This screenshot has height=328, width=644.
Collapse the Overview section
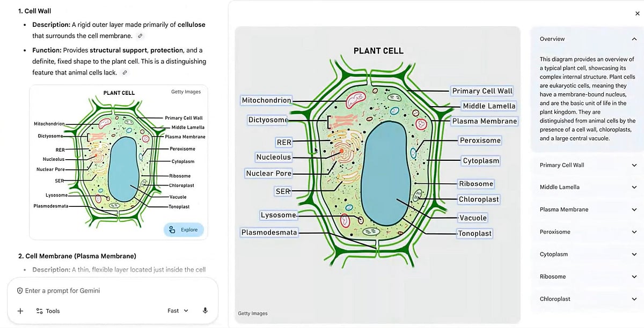(x=633, y=39)
